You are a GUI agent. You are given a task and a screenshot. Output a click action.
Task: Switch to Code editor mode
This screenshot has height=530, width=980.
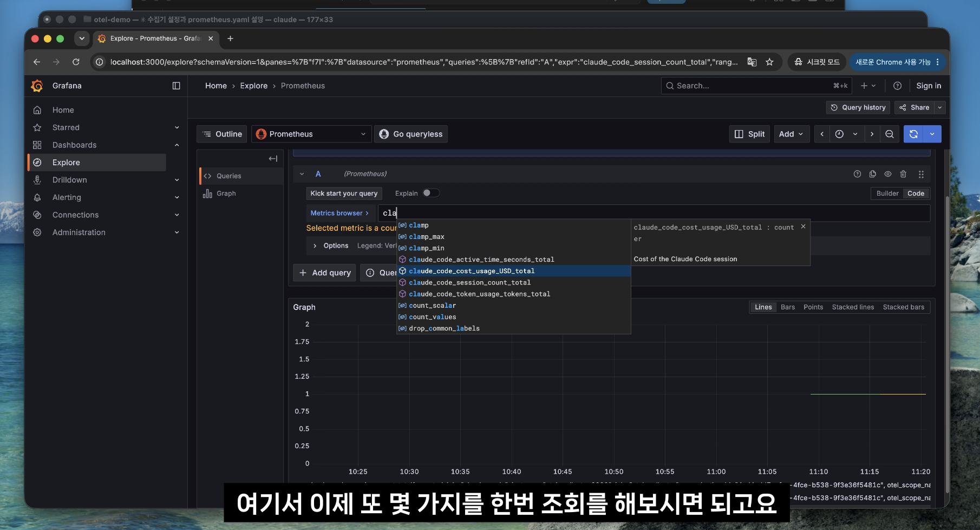[x=916, y=193]
